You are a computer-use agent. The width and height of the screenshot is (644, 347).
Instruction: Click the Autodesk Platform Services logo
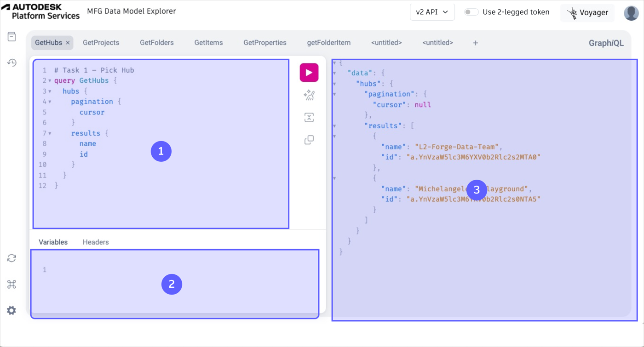tap(40, 11)
